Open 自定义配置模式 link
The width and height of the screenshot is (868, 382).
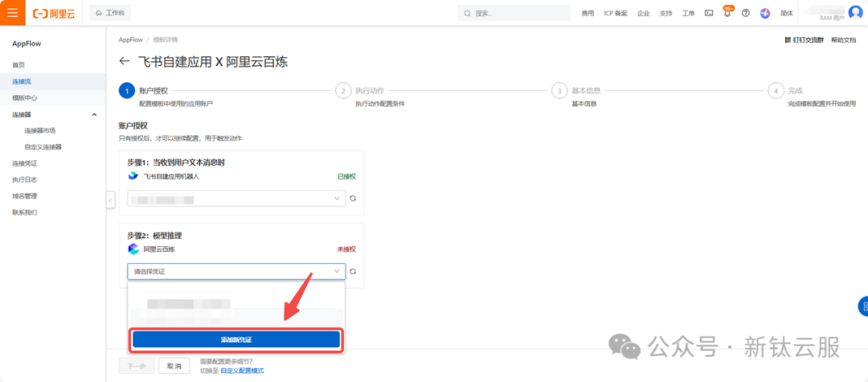(242, 371)
